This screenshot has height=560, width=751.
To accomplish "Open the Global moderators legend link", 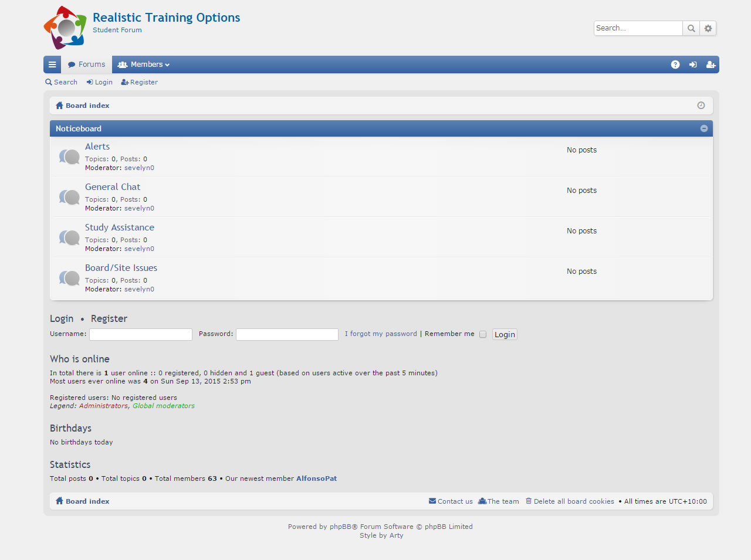I will [164, 406].
